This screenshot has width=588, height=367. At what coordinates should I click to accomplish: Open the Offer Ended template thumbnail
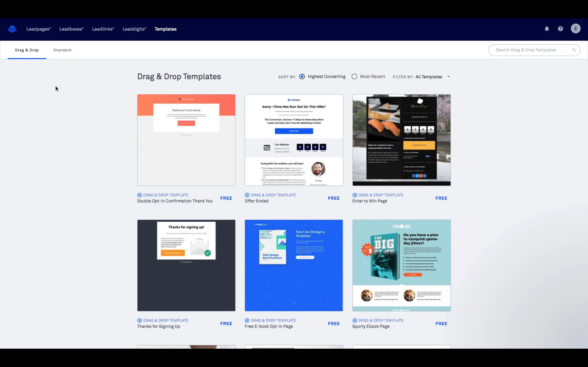coord(294,140)
